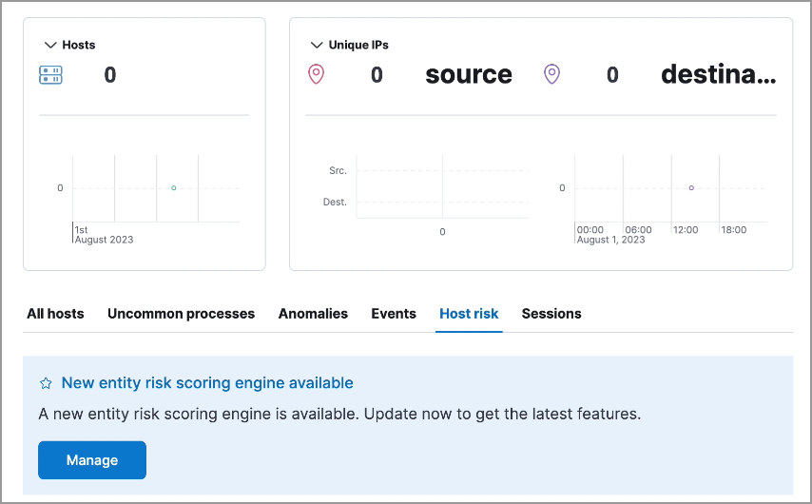
Task: Click the red source IP pin icon
Action: point(317,74)
